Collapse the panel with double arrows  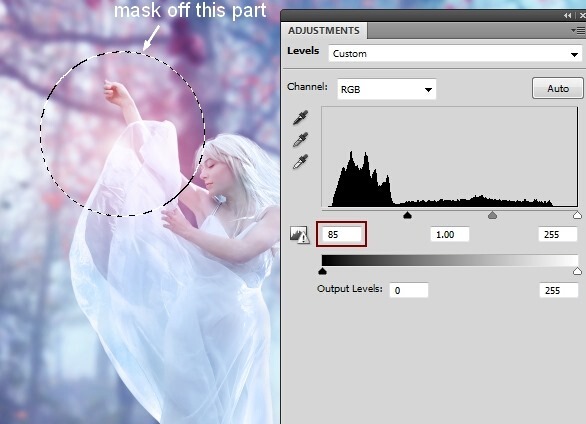pos(568,15)
